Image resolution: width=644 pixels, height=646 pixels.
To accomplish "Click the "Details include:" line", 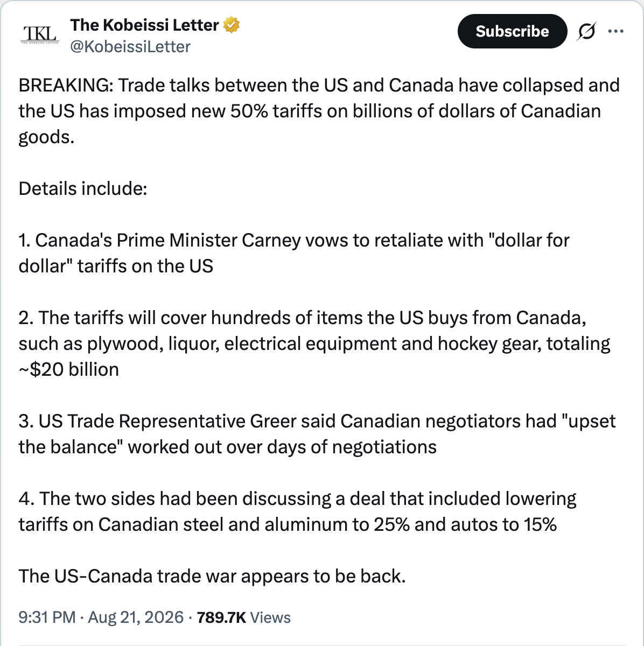I will click(x=83, y=188).
